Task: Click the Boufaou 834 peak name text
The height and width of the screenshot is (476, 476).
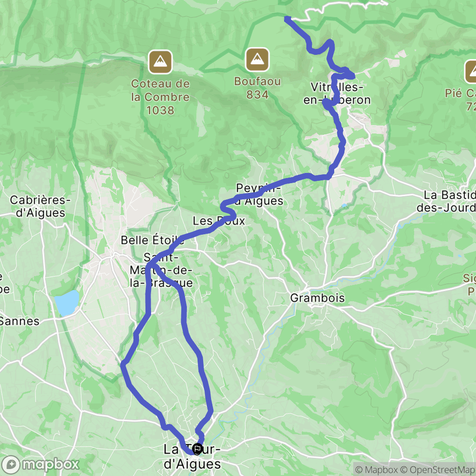Action: pyautogui.click(x=258, y=88)
